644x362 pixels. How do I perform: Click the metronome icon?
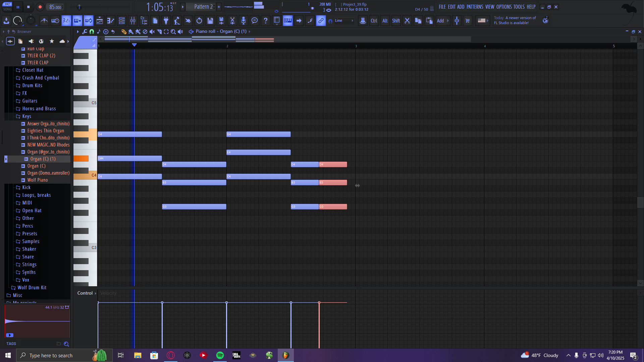pyautogui.click(x=44, y=21)
